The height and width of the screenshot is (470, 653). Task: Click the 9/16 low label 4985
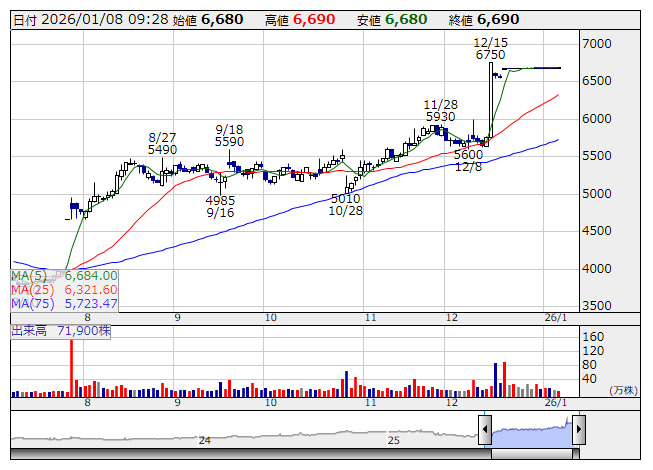220,199
